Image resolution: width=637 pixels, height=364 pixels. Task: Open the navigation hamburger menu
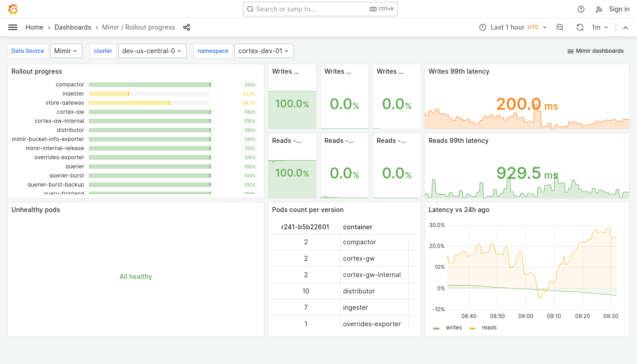click(12, 27)
